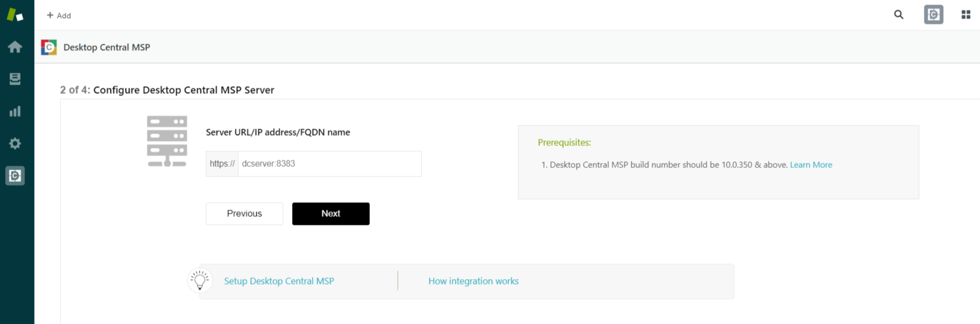Click the lightbulb tips icon
This screenshot has width=980, height=324.
click(199, 280)
